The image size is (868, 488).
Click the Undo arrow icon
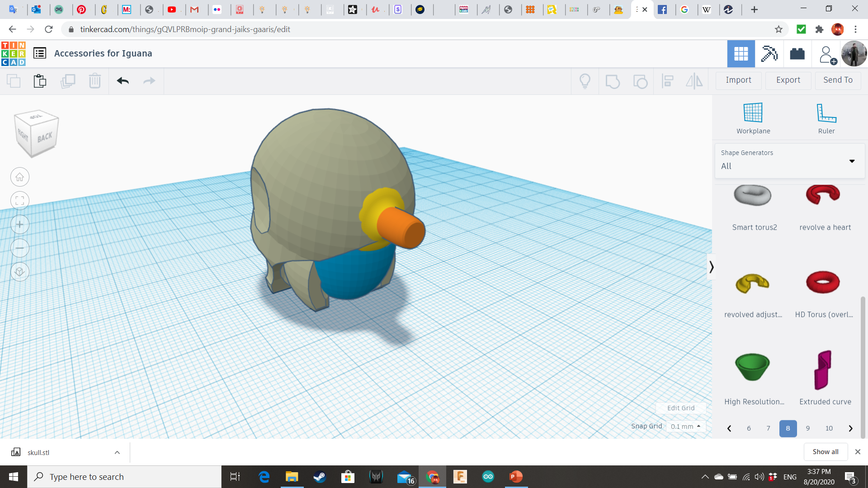point(123,81)
